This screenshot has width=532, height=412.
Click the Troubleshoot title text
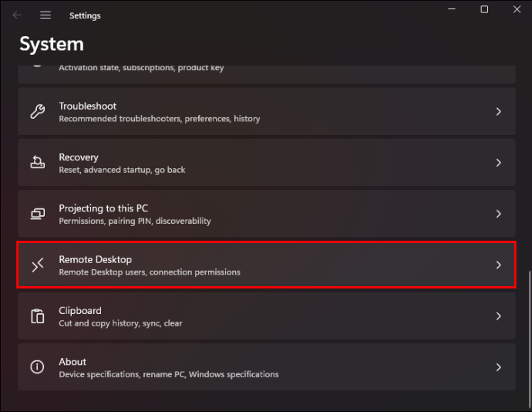pos(88,106)
